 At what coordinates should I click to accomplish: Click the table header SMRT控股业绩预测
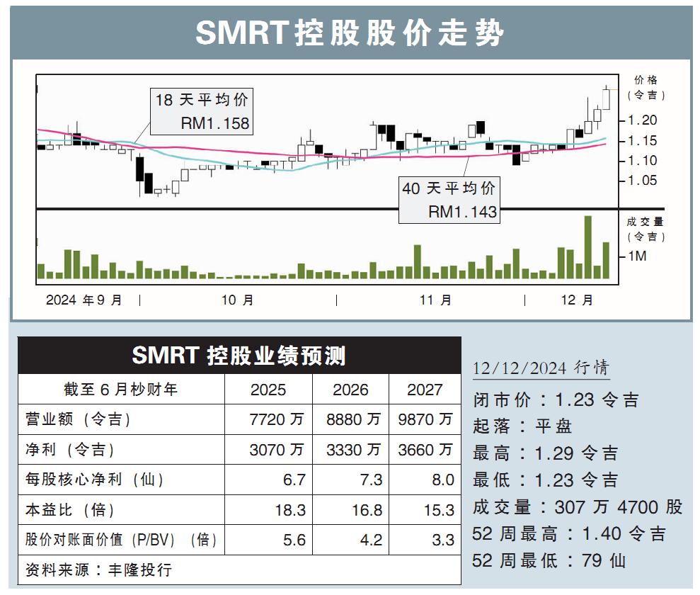[x=239, y=356]
